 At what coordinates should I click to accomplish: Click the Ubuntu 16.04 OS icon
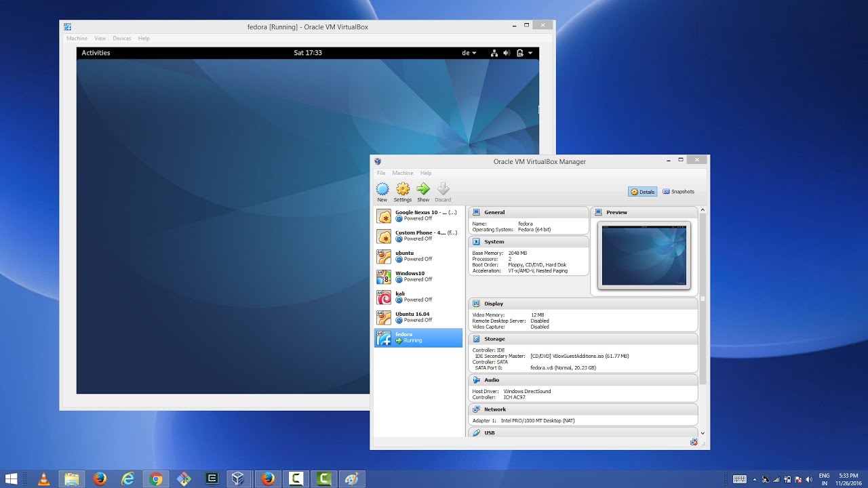pyautogui.click(x=384, y=318)
